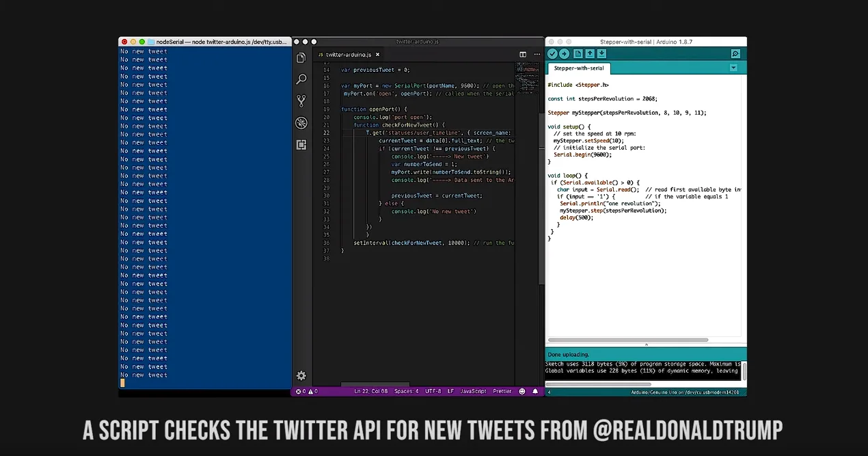Image resolution: width=868 pixels, height=456 pixels.
Task: Click 'delay(500);' in Arduino sketch
Action: click(575, 217)
